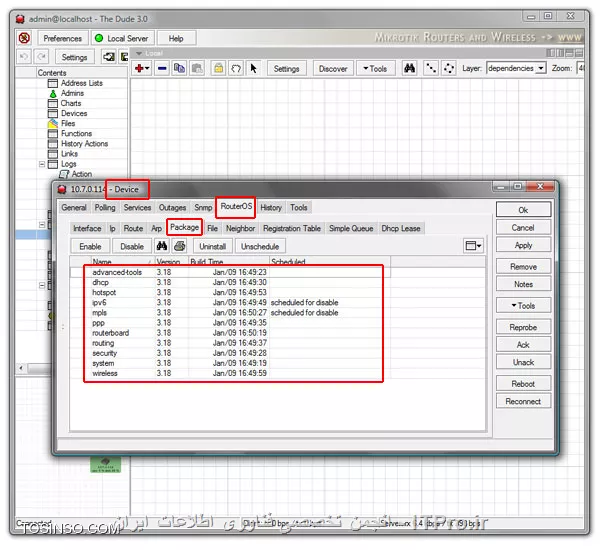600x550 pixels.
Task: Select Admins in Contents tree
Action: tap(72, 93)
